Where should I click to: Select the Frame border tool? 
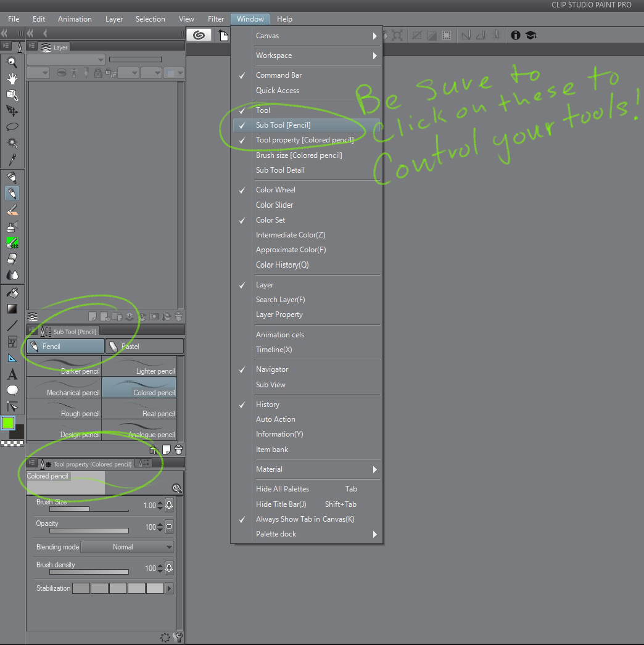click(x=12, y=342)
